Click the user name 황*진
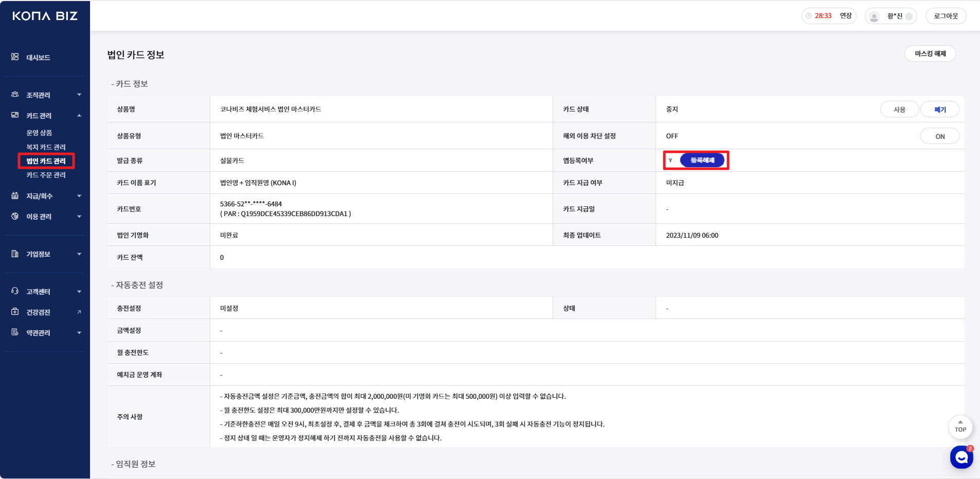 point(895,16)
